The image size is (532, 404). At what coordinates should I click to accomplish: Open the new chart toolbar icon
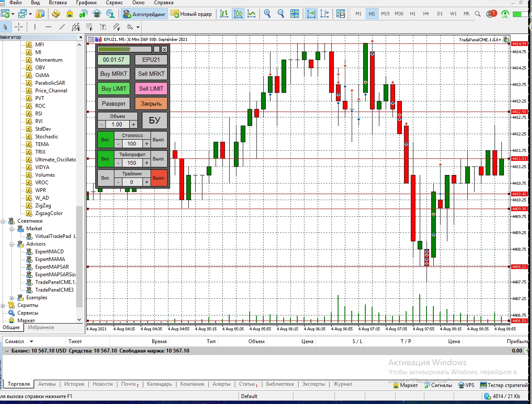[x=5, y=14]
